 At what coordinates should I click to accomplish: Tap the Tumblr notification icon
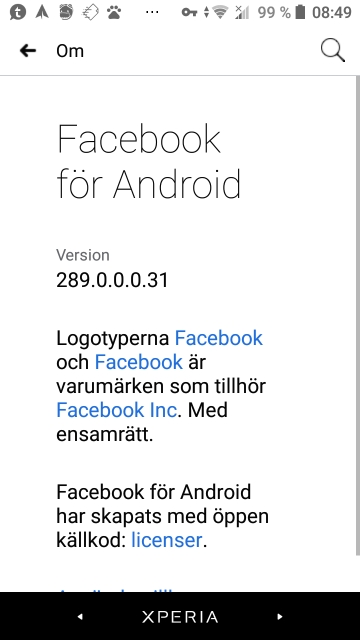18,12
